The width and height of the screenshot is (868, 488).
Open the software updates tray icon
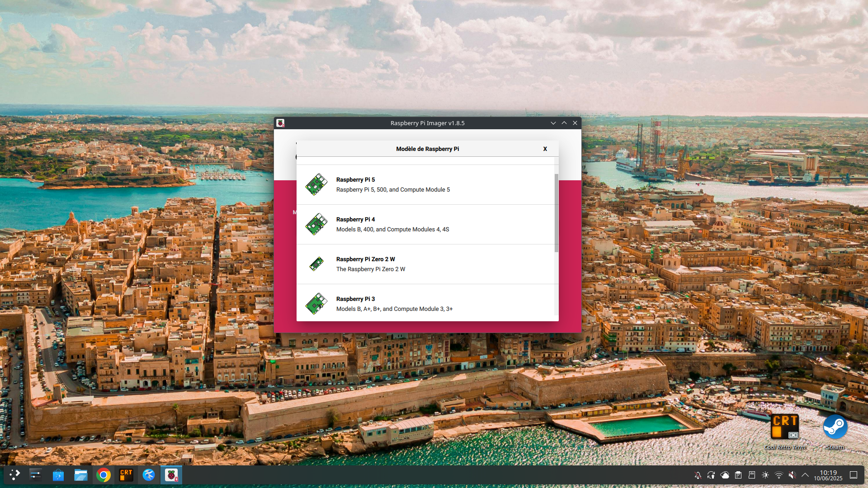[711, 475]
